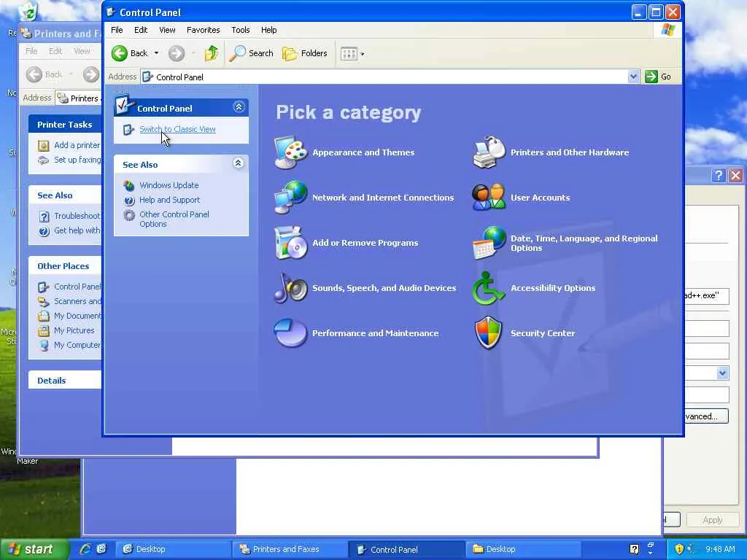
Task: Collapse the See Also sidebar section
Action: point(239,163)
